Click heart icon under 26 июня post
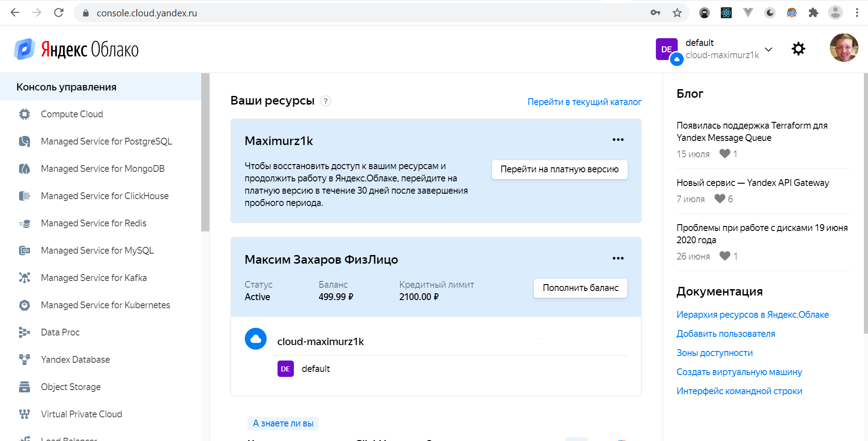This screenshot has height=441, width=868. click(x=725, y=256)
